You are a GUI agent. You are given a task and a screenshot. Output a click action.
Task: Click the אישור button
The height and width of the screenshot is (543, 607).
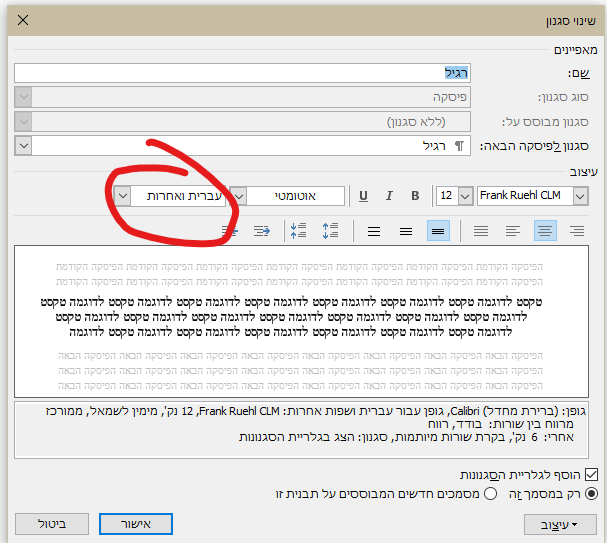coord(135,524)
